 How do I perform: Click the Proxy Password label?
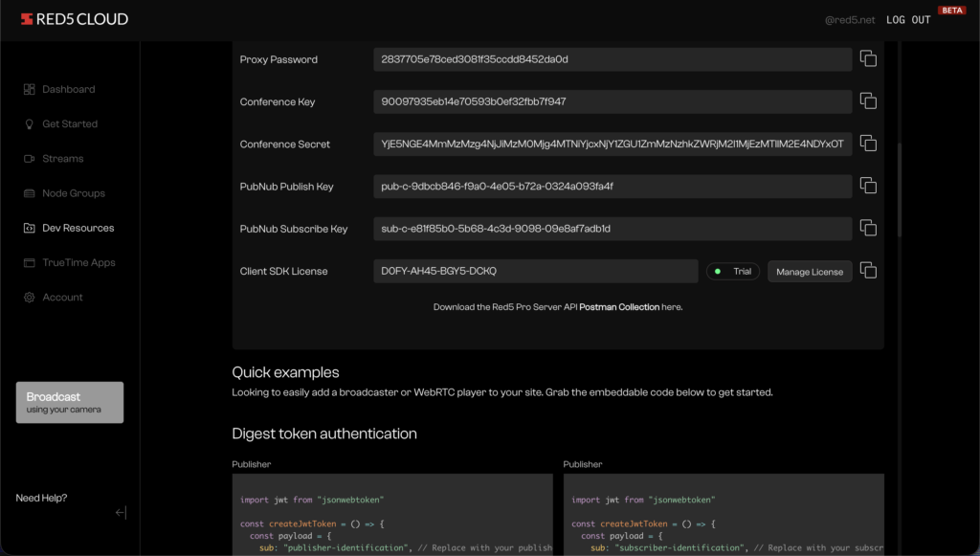(x=278, y=59)
